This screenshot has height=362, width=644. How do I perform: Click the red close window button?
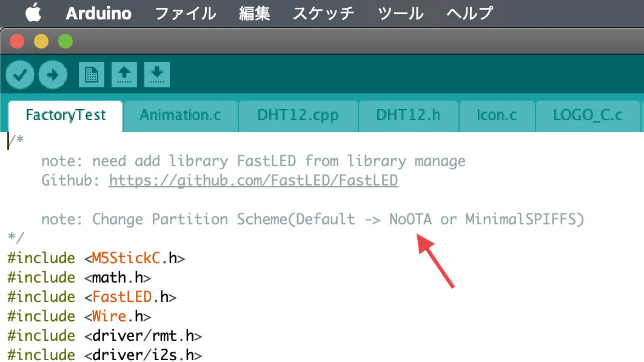[17, 41]
